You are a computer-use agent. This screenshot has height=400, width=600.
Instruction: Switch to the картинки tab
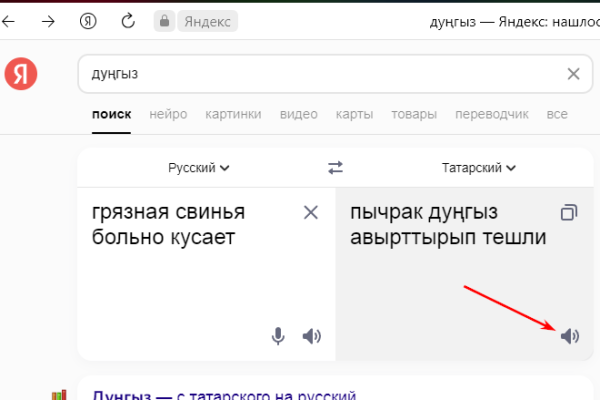pyautogui.click(x=233, y=114)
